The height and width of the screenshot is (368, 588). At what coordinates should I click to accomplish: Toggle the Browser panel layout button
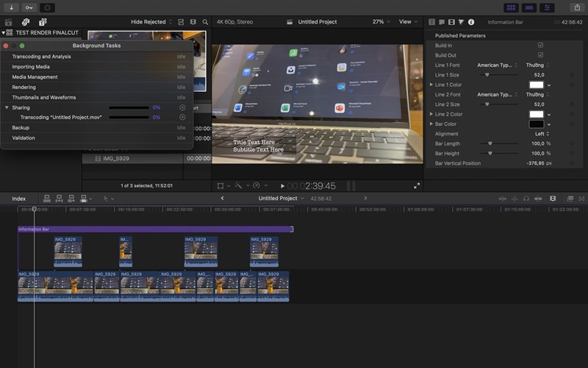click(511, 7)
